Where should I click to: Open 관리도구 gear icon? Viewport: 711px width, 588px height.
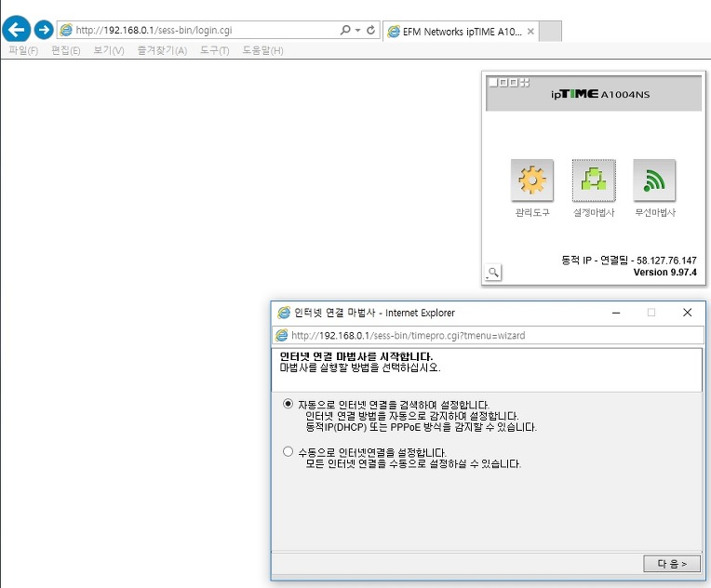532,180
